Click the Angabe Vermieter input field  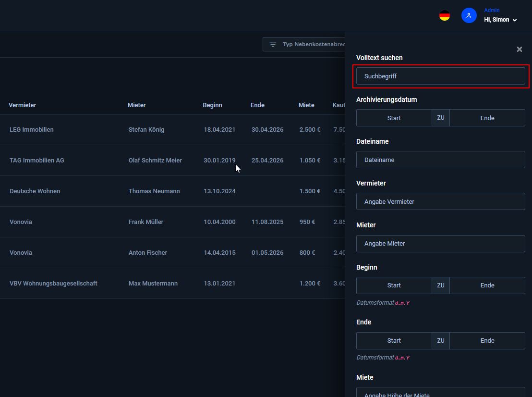[440, 201]
